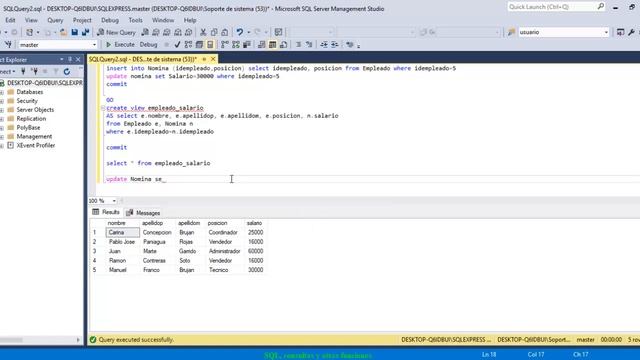Open the View menu

31,20
